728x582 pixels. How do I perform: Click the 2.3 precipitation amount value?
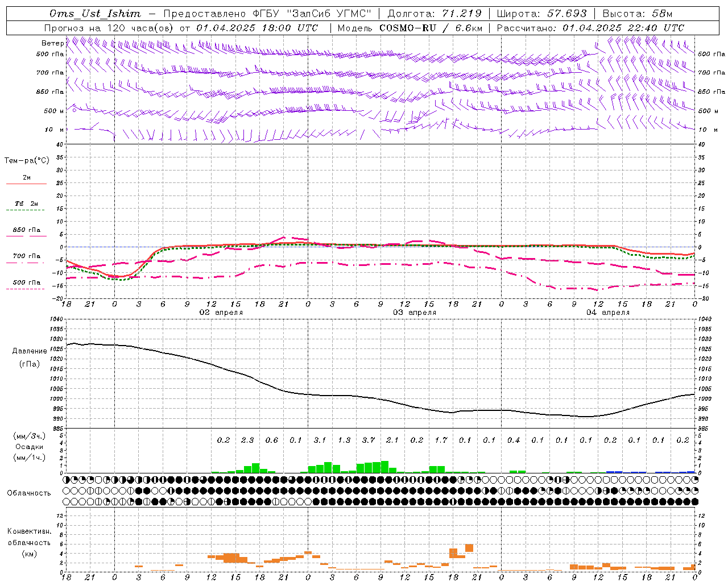click(x=247, y=440)
